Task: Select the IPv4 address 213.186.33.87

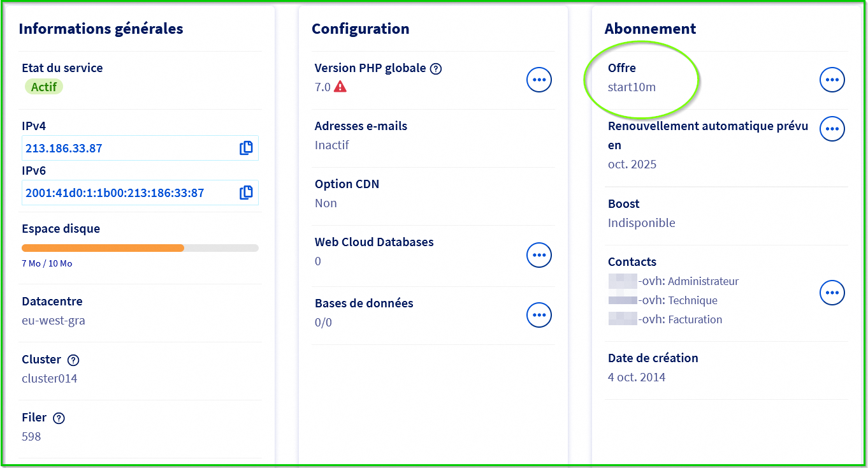Action: coord(64,149)
